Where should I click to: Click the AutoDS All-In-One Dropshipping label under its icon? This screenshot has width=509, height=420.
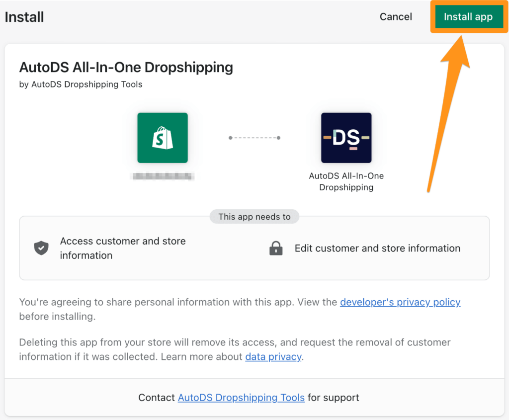coord(346,181)
